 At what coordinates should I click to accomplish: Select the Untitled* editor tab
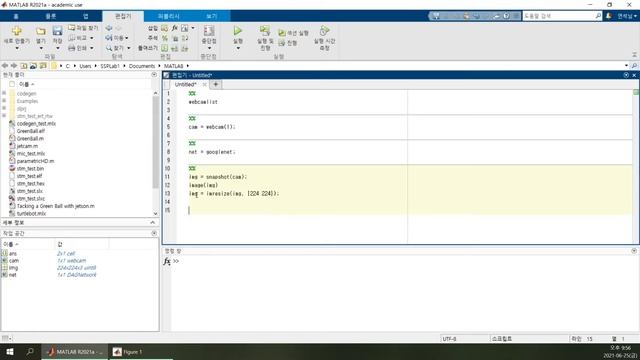click(185, 84)
